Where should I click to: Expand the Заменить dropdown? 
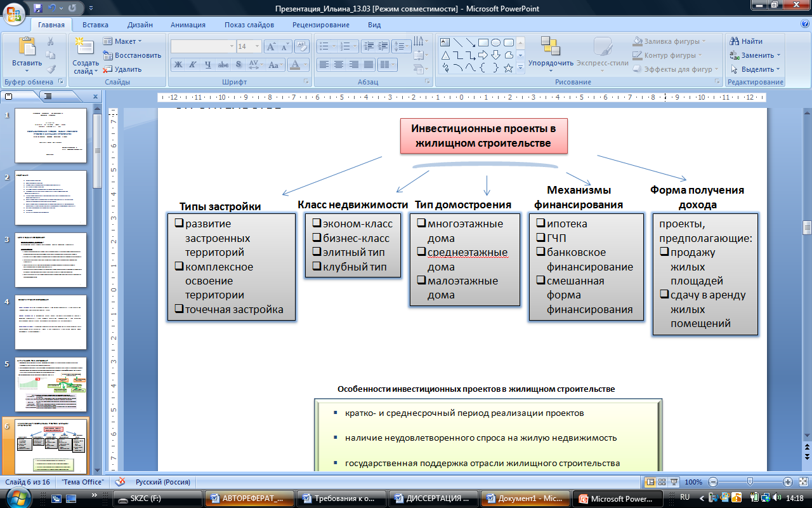pyautogui.click(x=778, y=55)
